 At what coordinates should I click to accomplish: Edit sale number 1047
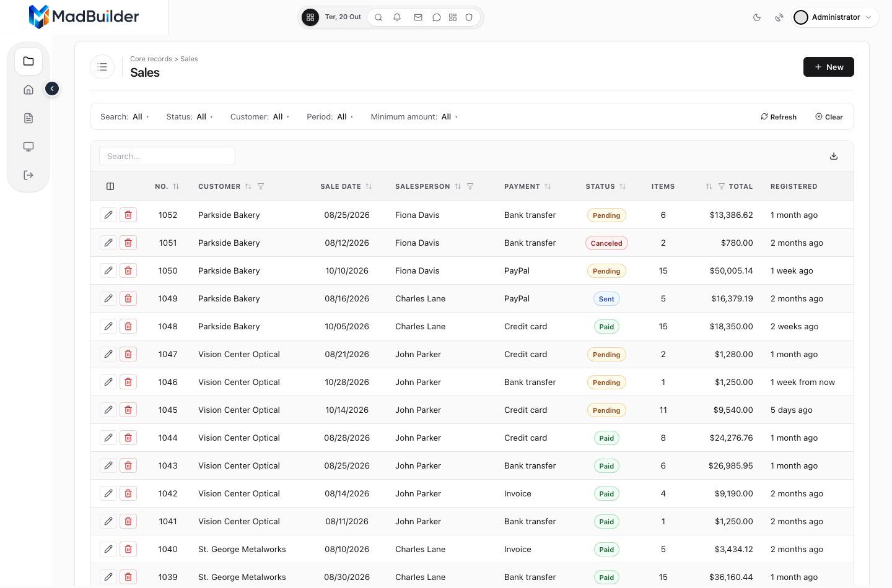click(108, 354)
